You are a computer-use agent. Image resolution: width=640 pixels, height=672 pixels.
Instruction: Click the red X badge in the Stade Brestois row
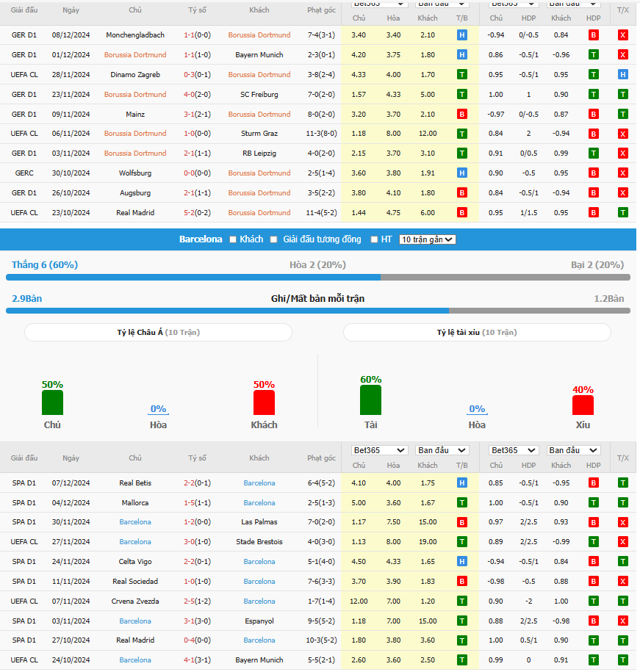pos(622,542)
